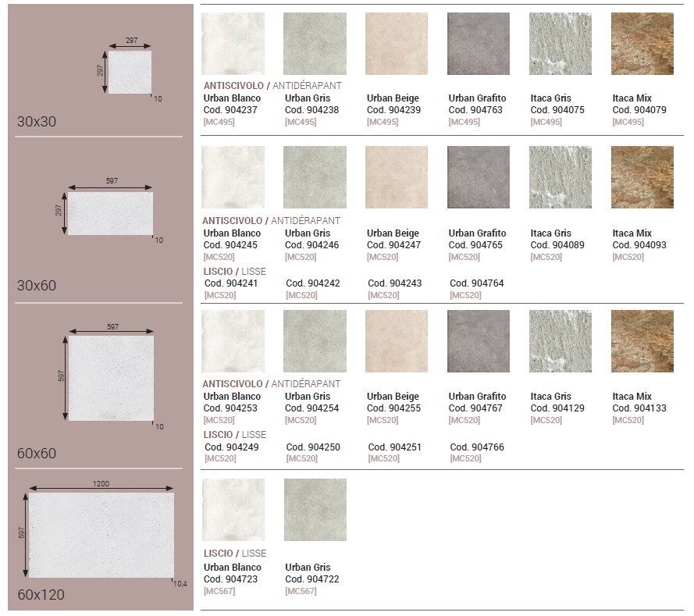Click the Urban Blanco thumbnail in 60x60 row
The image size is (694, 616).
[x=233, y=340]
